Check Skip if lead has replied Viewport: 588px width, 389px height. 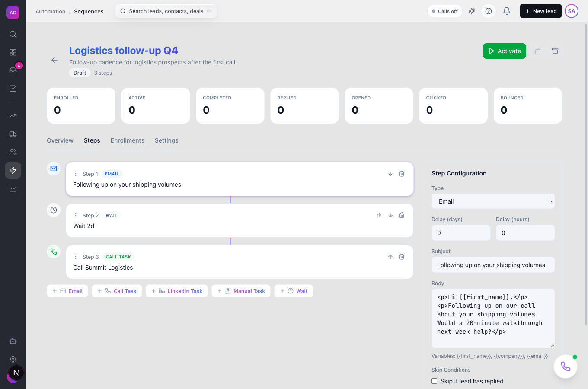[435, 381]
